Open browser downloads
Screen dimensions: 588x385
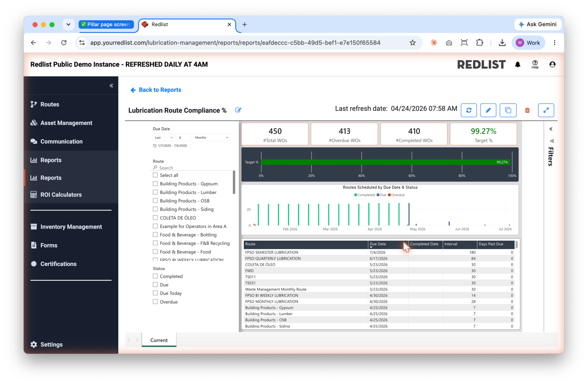[502, 43]
